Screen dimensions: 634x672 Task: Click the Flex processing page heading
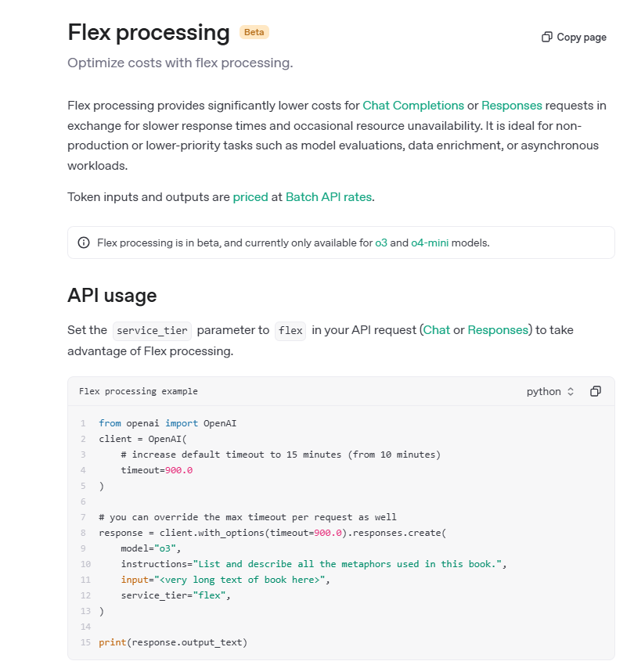(x=148, y=33)
